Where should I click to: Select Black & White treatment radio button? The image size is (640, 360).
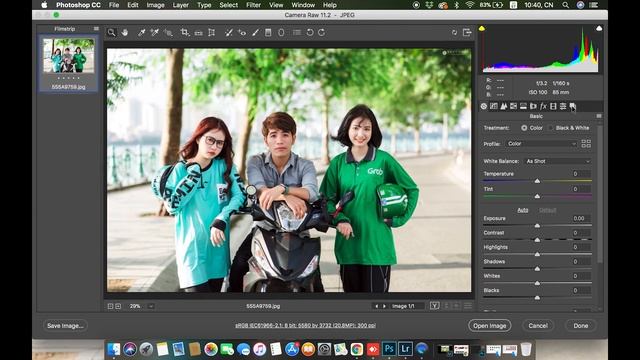551,128
